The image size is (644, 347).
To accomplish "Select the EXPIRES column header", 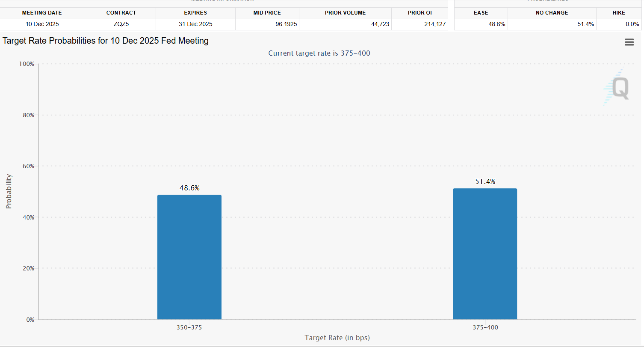I will pos(195,13).
